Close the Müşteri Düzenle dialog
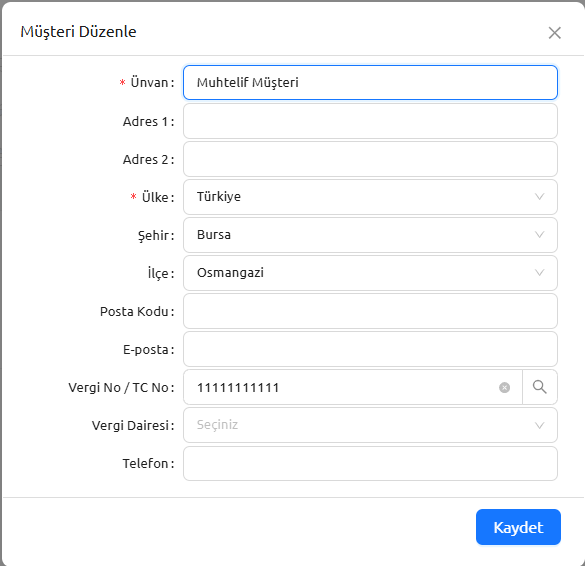585x566 pixels. 554,33
